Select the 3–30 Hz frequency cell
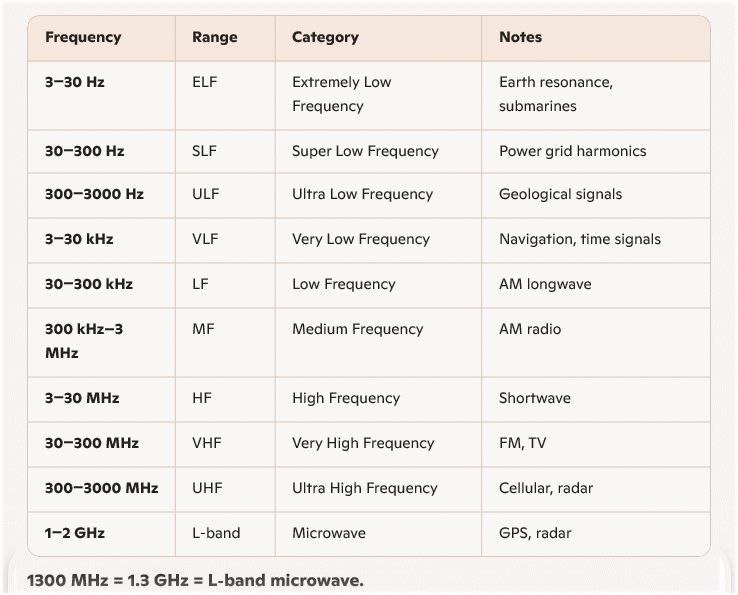 pos(74,82)
